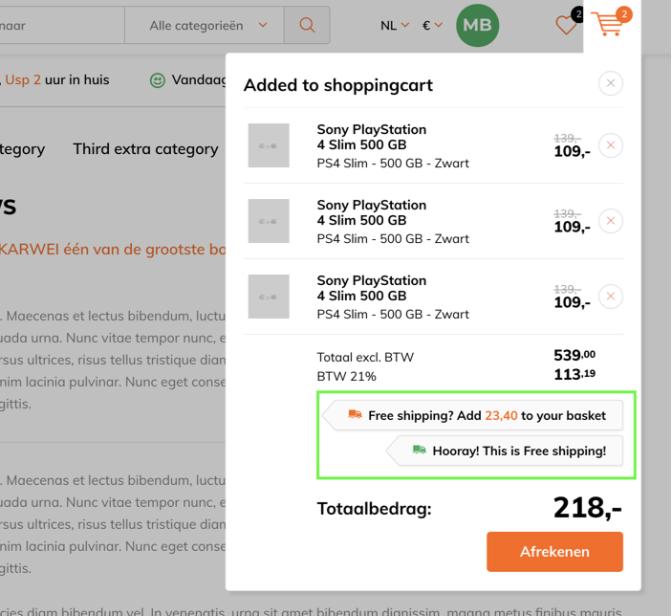Close the Added to shoppingcart popup
672x616 pixels.
[x=611, y=83]
